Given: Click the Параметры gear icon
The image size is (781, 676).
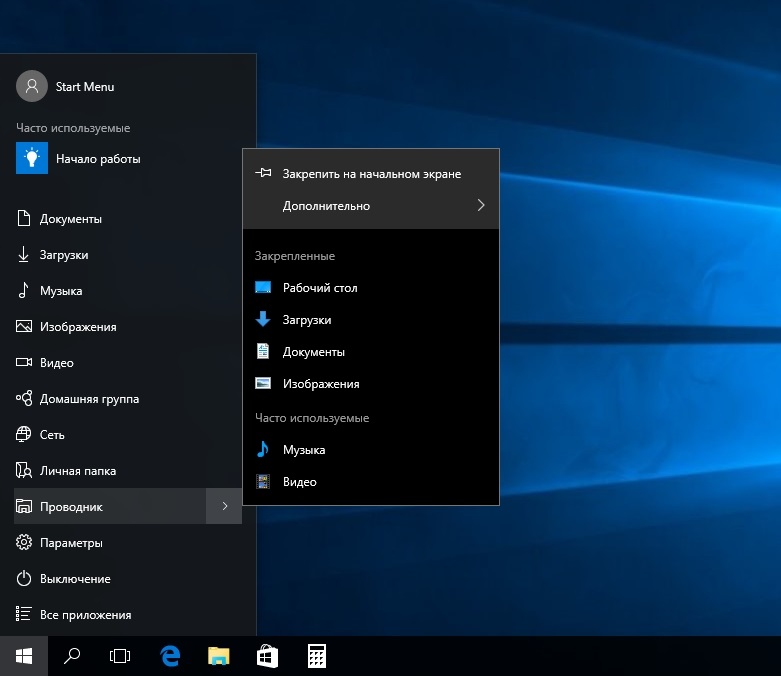Looking at the screenshot, I should pyautogui.click(x=23, y=542).
